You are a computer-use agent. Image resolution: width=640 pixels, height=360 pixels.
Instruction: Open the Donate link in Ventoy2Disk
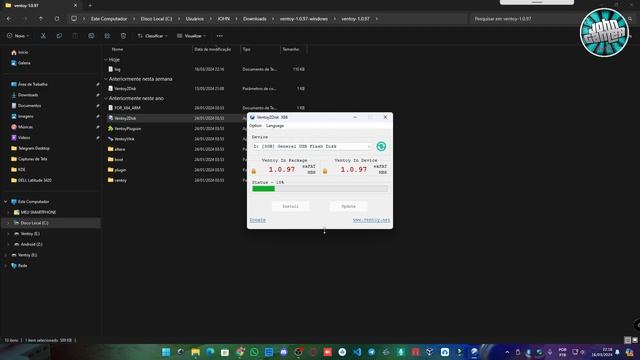[x=258, y=220]
